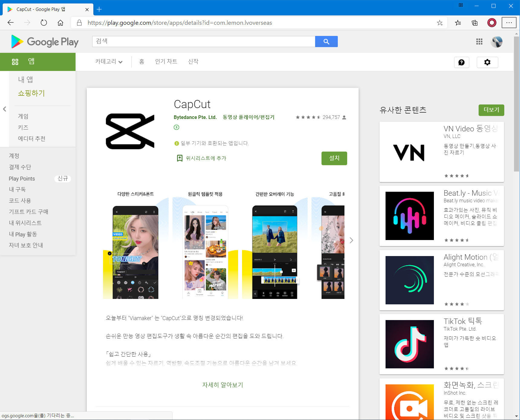Open 에디터 추천 in sidebar
The image size is (520, 420).
tap(32, 139)
